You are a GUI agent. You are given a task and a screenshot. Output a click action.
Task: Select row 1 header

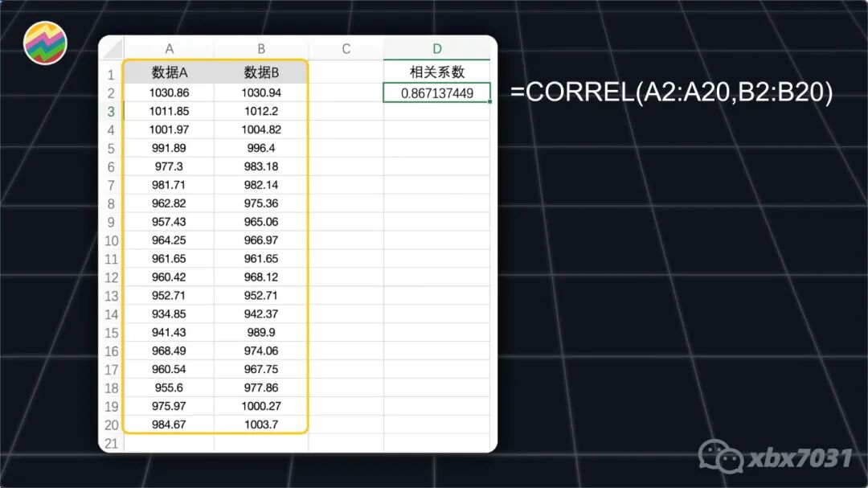[111, 74]
